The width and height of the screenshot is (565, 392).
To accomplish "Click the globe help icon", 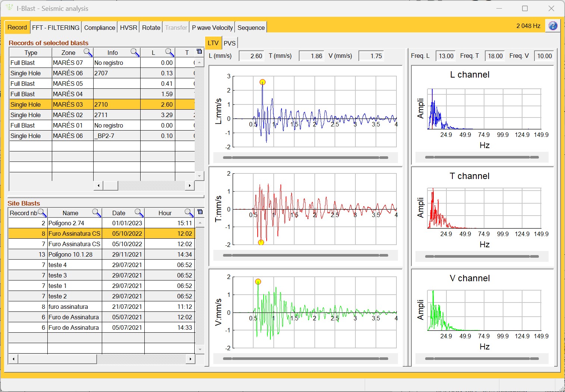I will pos(553,26).
